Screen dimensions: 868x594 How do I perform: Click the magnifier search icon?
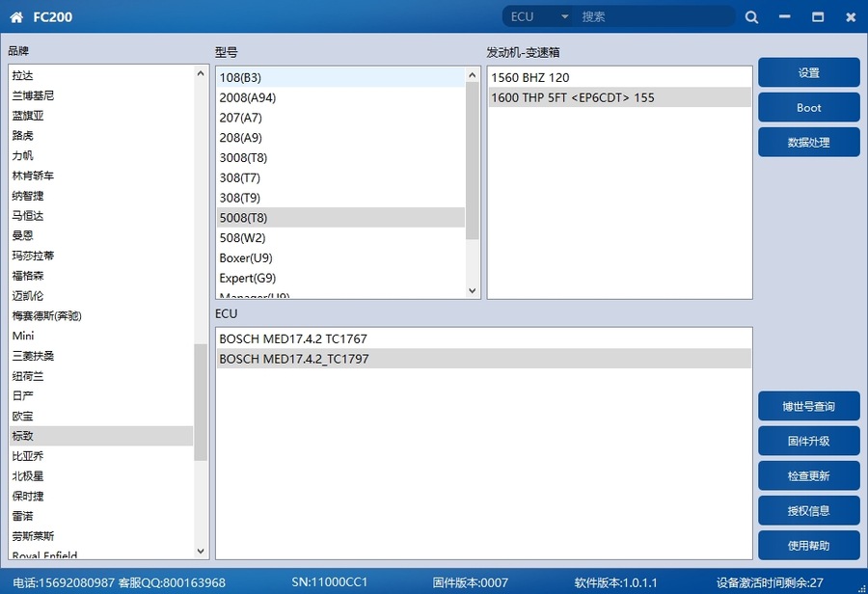(751, 17)
